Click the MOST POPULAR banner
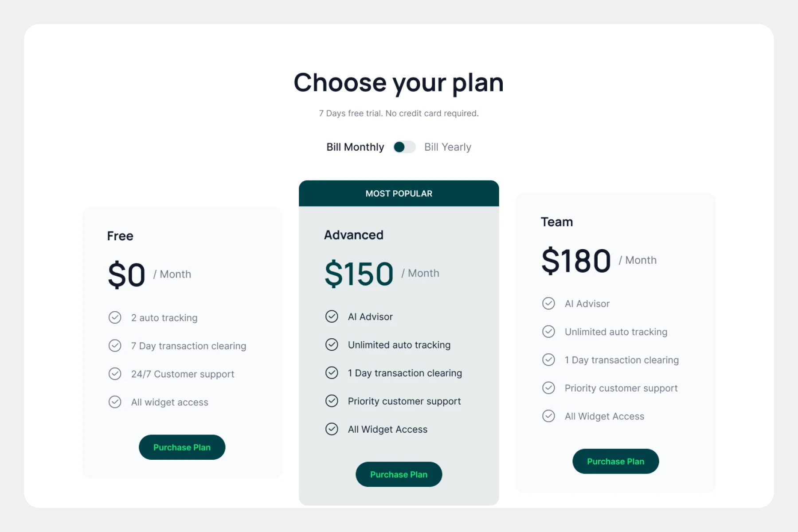The image size is (798, 532). (x=399, y=194)
